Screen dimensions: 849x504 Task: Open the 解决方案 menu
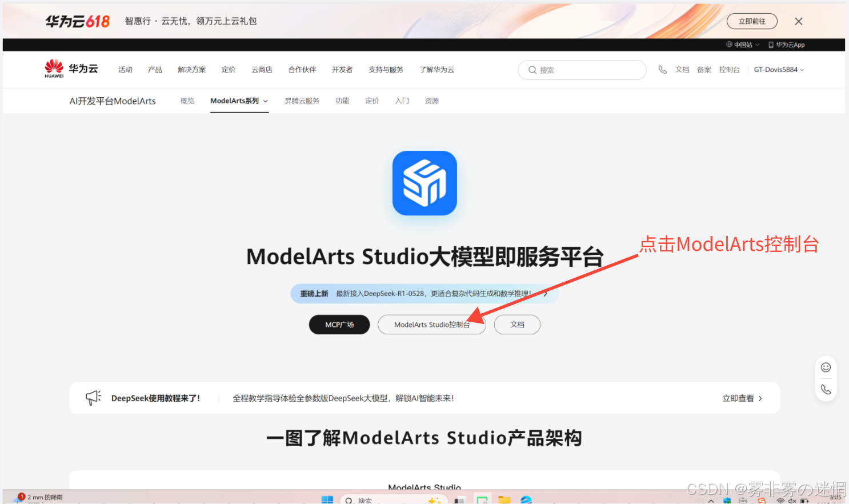click(192, 70)
